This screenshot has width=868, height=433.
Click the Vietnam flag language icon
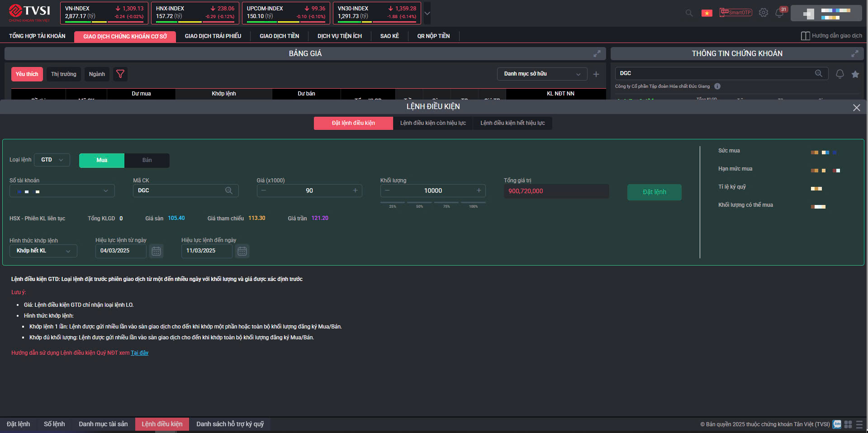707,13
